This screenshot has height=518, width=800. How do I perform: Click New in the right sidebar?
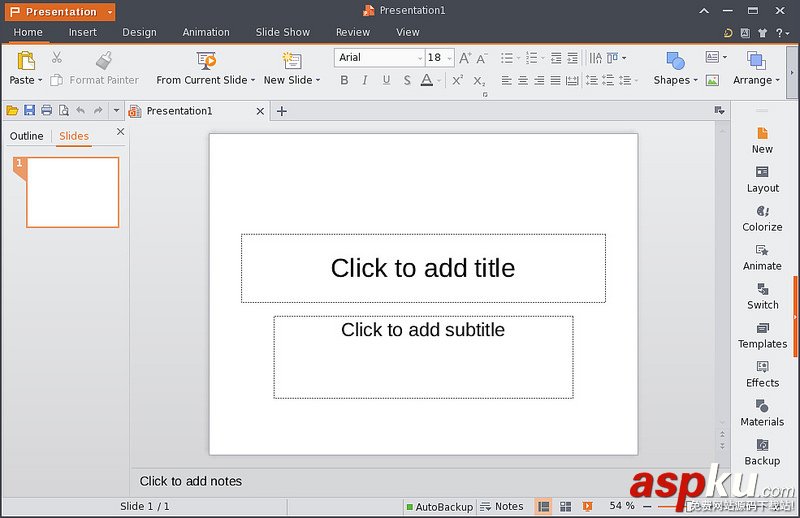tap(762, 141)
